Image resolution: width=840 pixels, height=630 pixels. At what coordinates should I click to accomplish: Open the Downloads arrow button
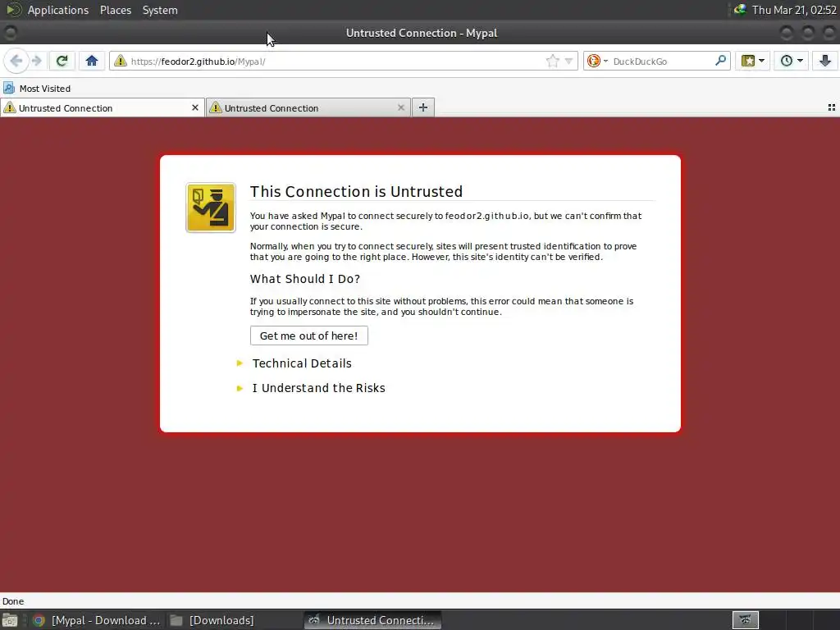[825, 61]
